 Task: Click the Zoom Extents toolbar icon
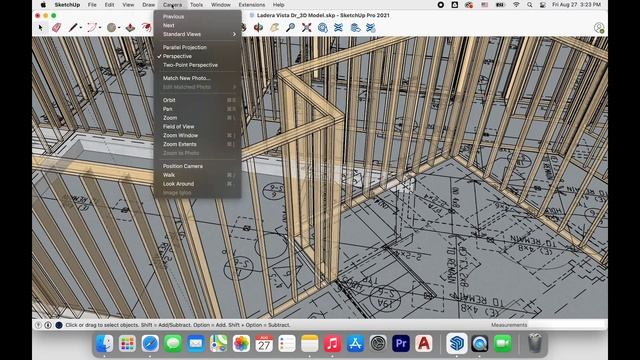point(307,27)
